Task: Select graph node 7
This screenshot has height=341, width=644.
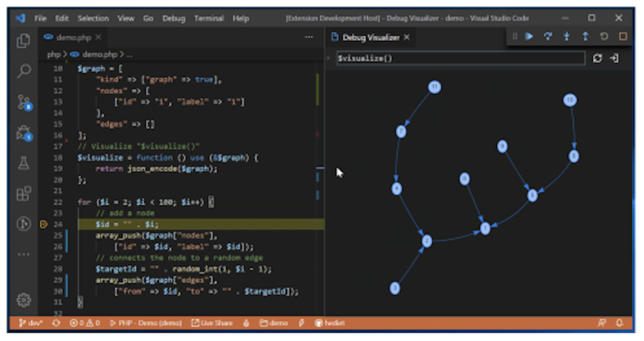Action: tap(401, 132)
